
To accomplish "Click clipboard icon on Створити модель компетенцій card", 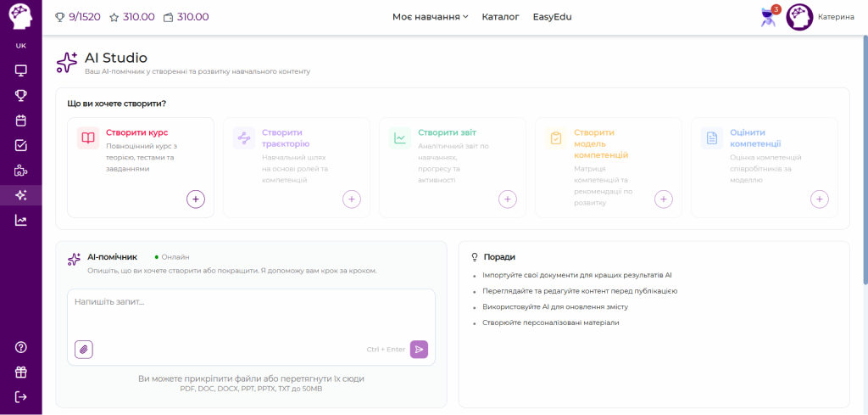I will click(x=556, y=138).
